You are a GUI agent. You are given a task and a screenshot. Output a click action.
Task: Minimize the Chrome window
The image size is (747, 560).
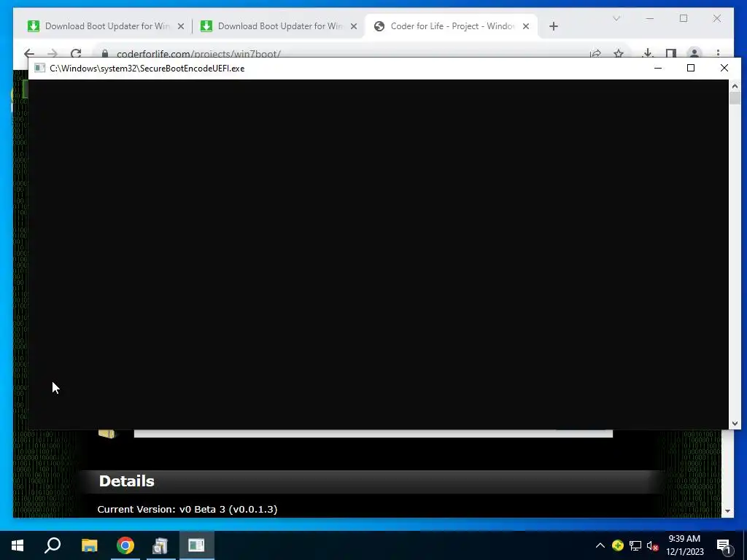pyautogui.click(x=650, y=18)
